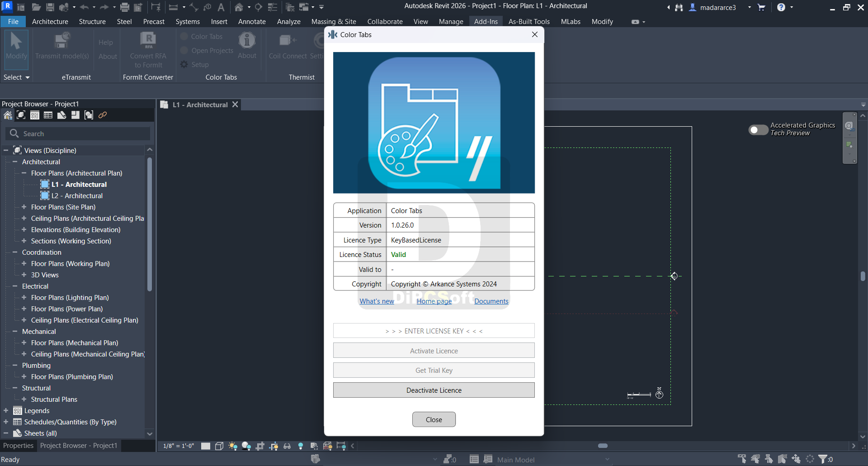
Task: Expand Structural Plans tree node
Action: point(24,399)
